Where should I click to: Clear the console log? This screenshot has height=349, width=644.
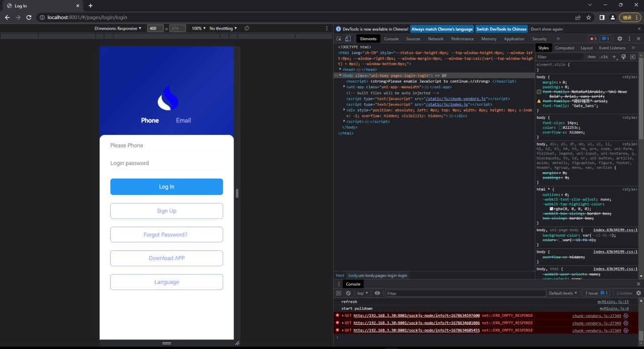(x=348, y=293)
